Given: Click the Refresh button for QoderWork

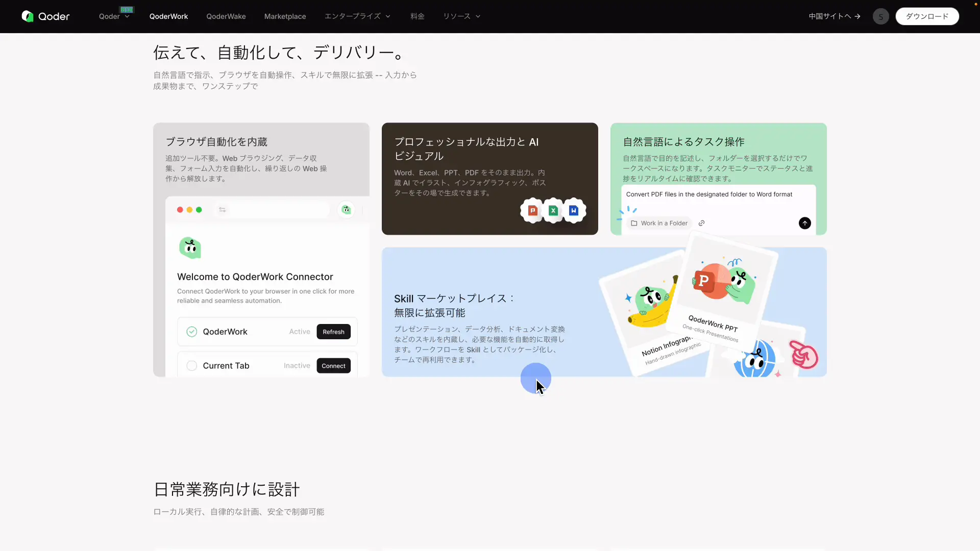Looking at the screenshot, I should point(333,332).
